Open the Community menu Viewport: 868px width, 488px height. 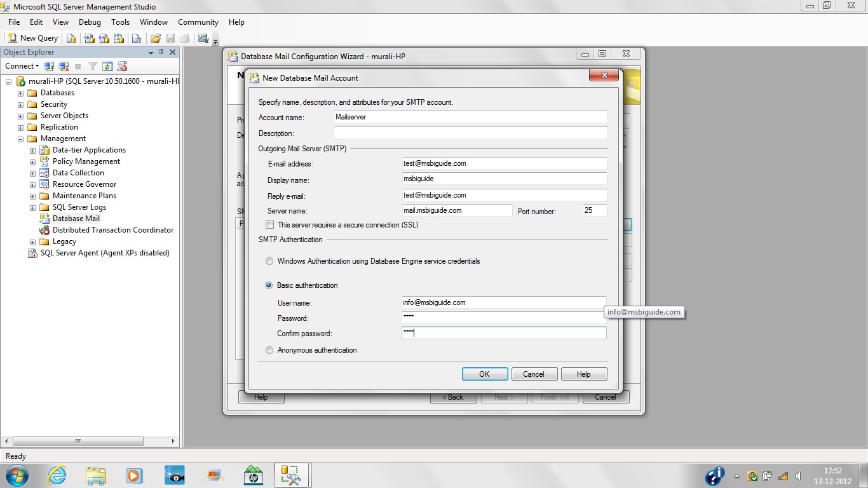pos(198,22)
